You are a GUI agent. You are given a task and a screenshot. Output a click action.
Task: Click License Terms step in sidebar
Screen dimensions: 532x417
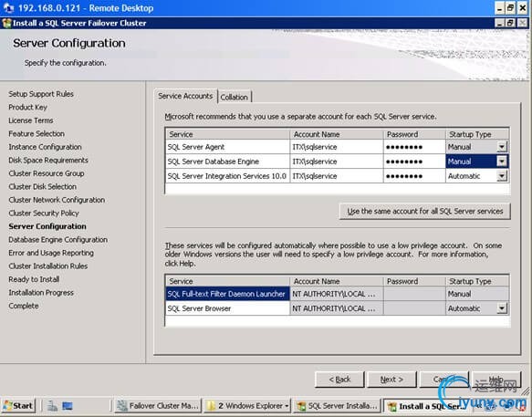click(31, 120)
